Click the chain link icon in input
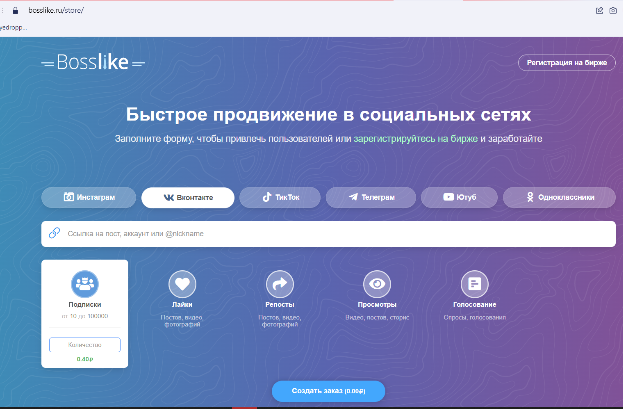The height and width of the screenshot is (410, 624). [x=54, y=233]
